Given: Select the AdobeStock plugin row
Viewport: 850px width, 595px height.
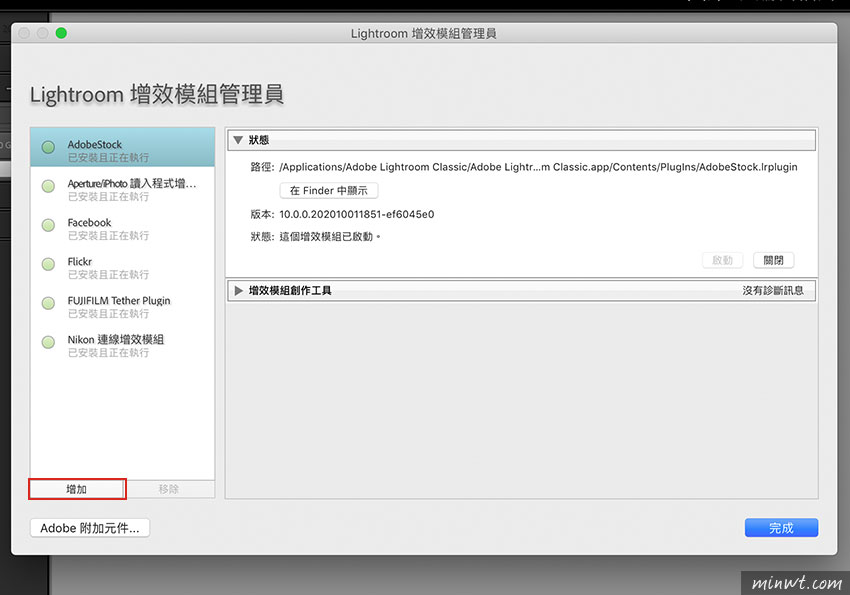Looking at the screenshot, I should 123,147.
